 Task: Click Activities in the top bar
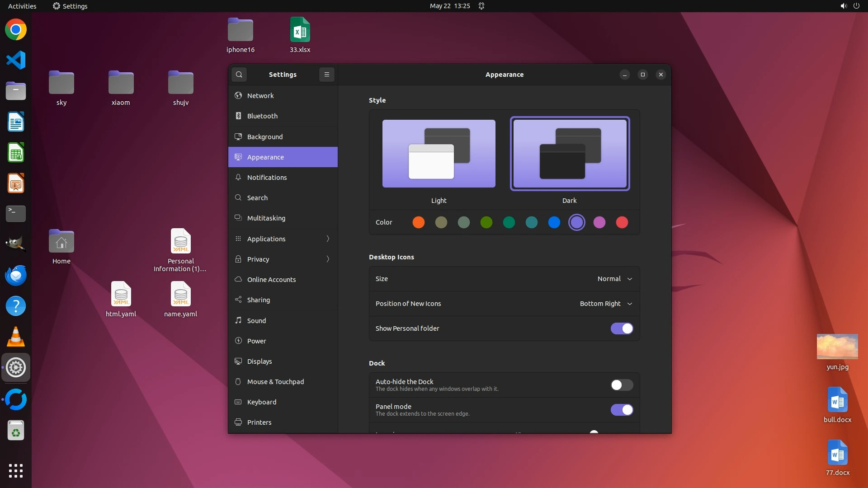click(x=22, y=6)
